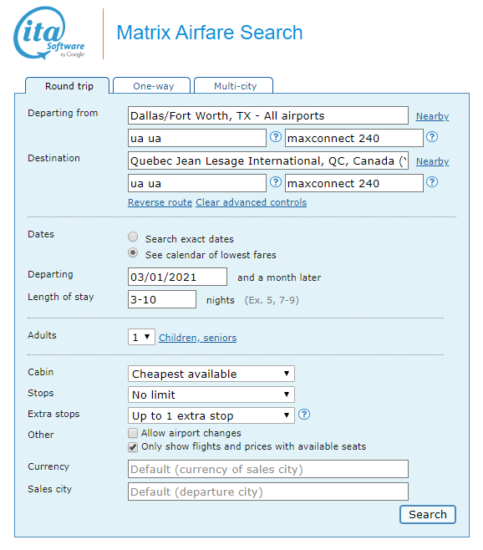Open help icon next to departure routing codes

point(276,137)
